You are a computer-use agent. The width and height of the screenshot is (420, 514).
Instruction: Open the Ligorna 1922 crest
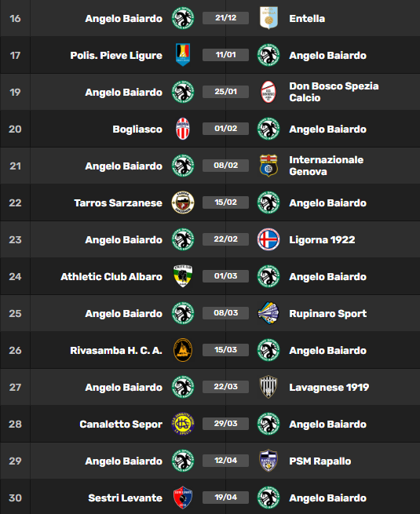coord(268,239)
